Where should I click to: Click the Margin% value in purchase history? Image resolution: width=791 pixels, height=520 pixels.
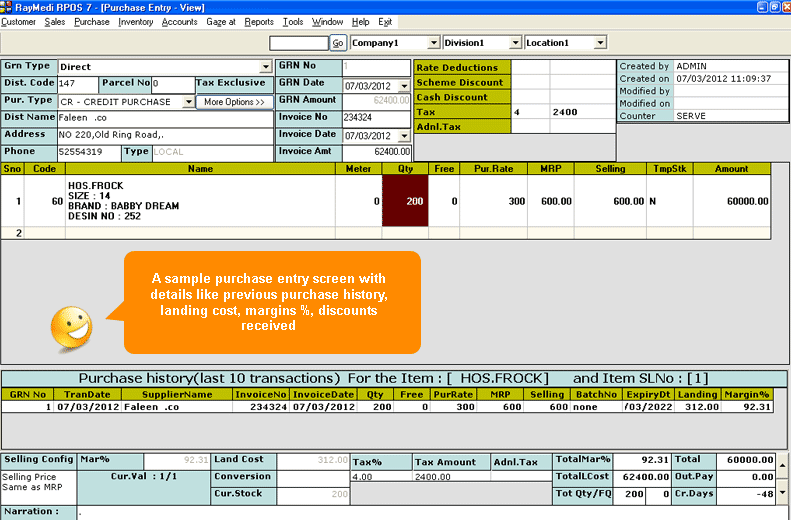[x=747, y=407]
